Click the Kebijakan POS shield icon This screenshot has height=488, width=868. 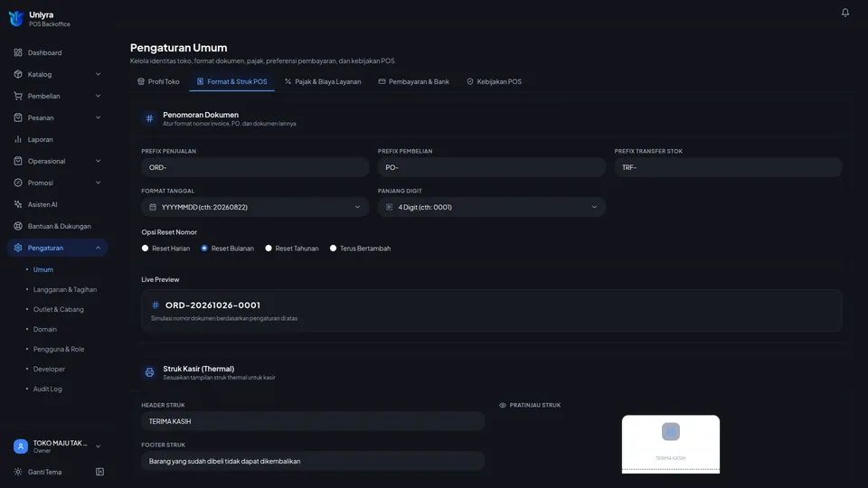[x=470, y=81]
